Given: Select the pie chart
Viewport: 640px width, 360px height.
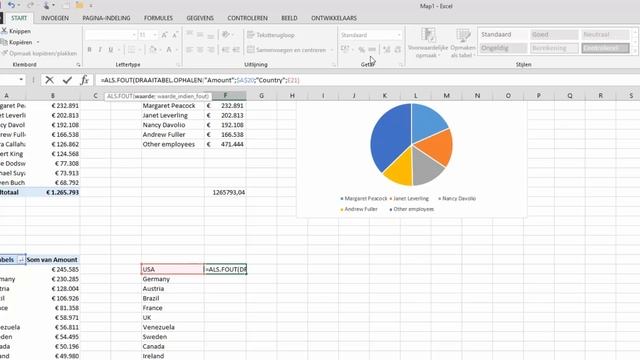Looking at the screenshot, I should (x=411, y=144).
